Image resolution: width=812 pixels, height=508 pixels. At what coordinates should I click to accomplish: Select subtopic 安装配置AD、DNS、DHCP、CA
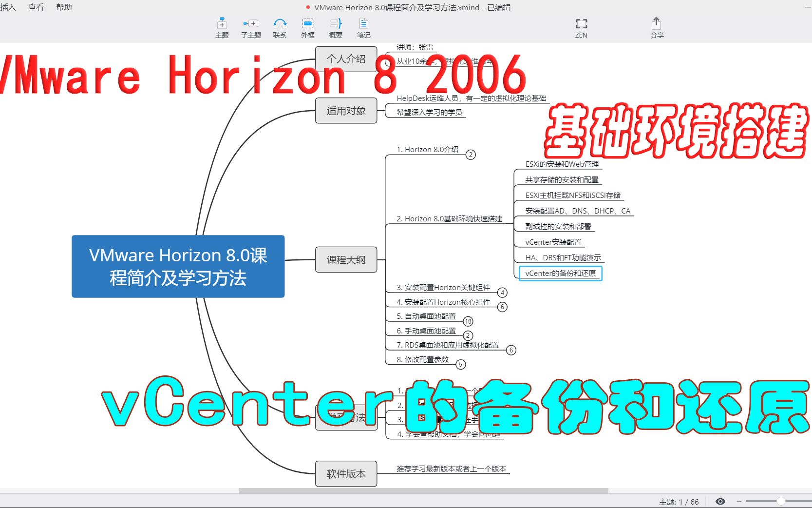(578, 211)
